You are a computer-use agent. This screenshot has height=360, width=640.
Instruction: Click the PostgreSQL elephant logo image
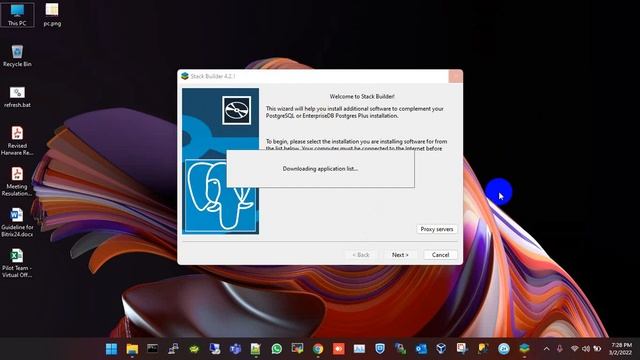(x=221, y=196)
